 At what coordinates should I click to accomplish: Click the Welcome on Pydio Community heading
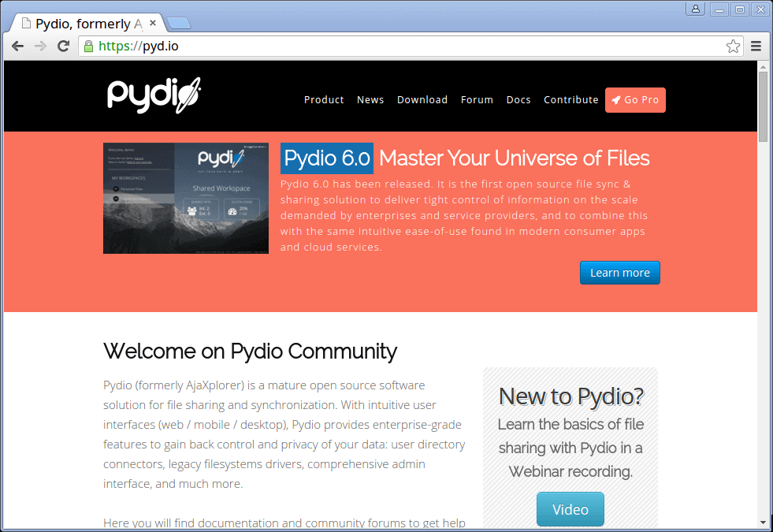(x=250, y=352)
